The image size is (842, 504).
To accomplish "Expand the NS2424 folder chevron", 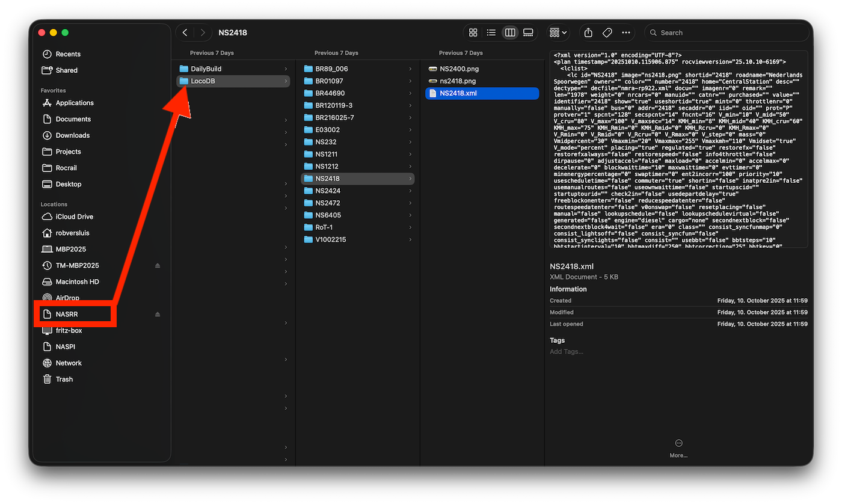I will pyautogui.click(x=410, y=191).
